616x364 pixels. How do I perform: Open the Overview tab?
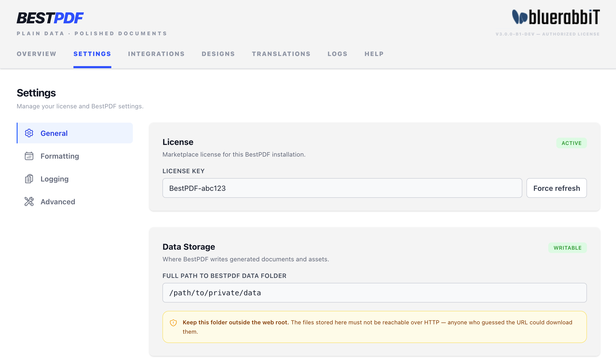click(x=37, y=54)
